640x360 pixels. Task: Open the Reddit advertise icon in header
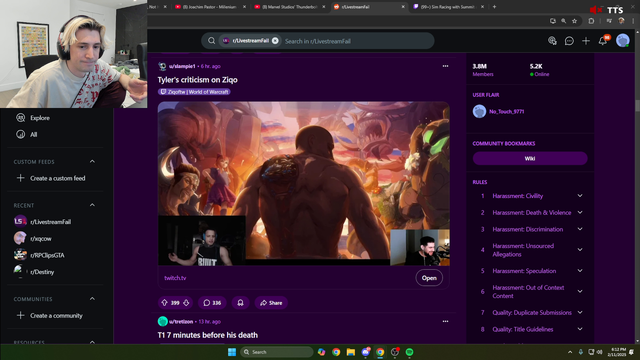552,41
